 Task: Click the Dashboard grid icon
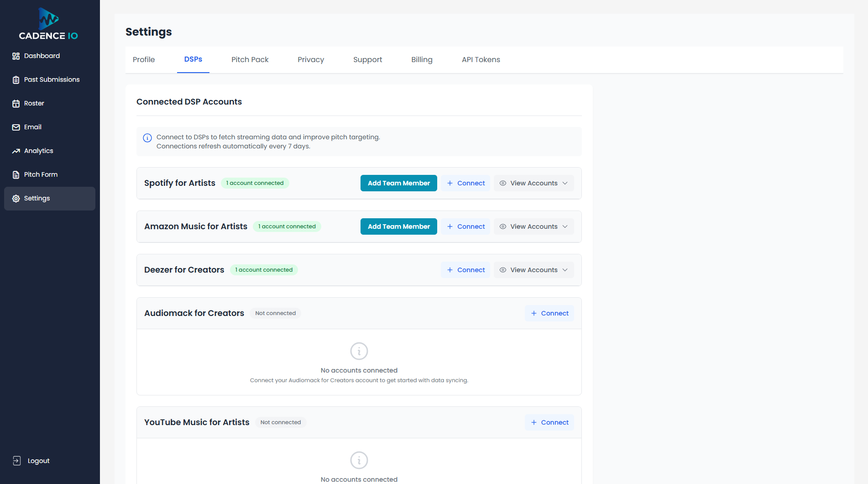point(16,56)
